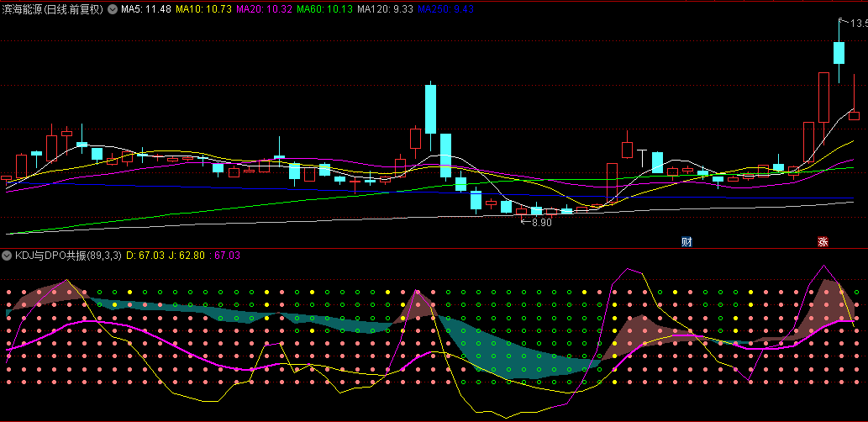Click the tall cyan candlestick at mid-chart peak
The image size is (868, 422).
[431, 109]
